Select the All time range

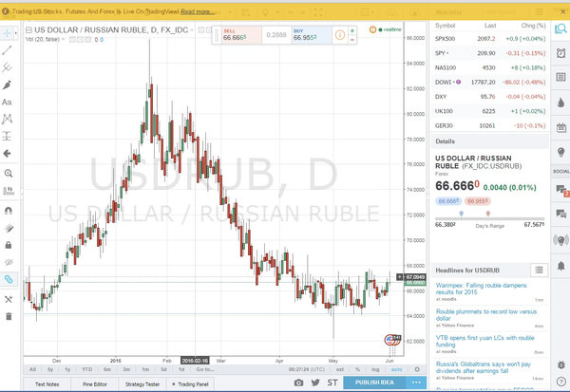point(32,369)
